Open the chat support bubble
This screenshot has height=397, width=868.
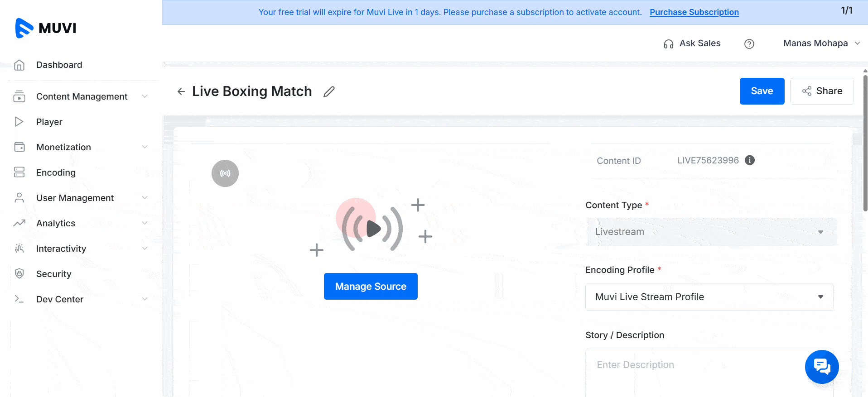click(x=821, y=367)
